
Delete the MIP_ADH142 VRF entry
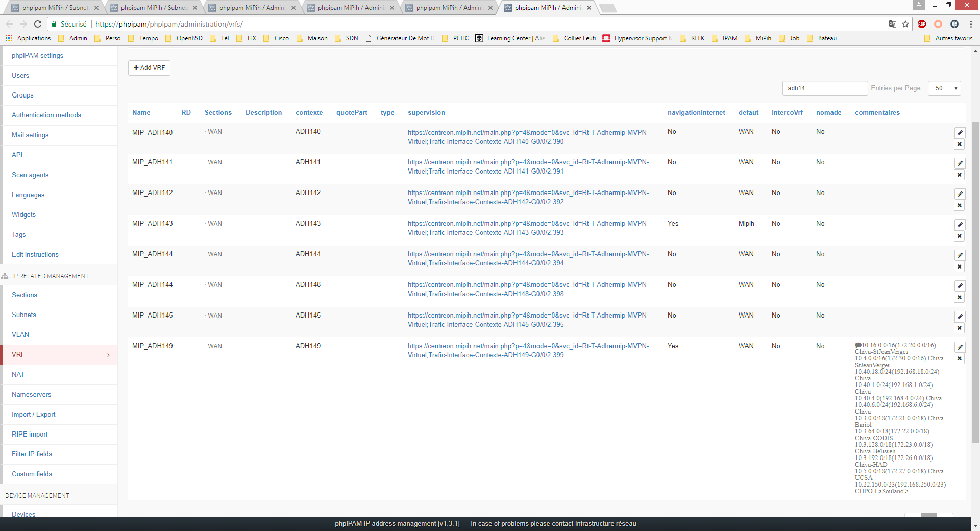959,205
